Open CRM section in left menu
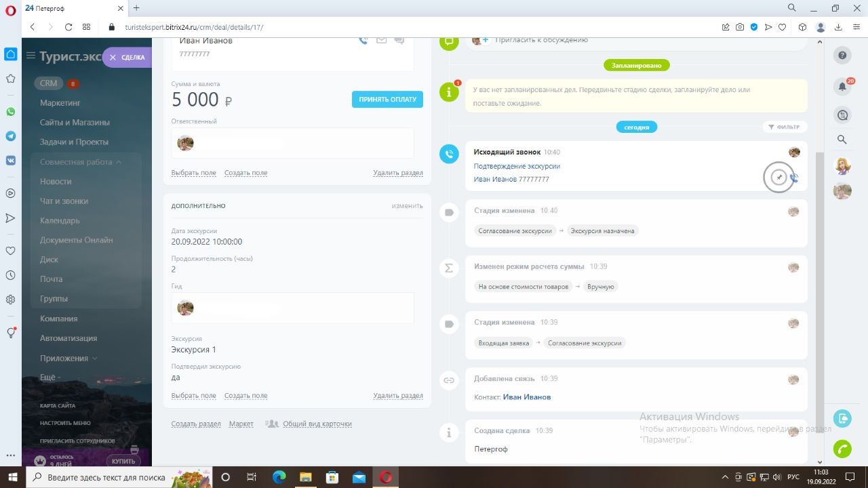Image resolution: width=868 pixels, height=488 pixels. tap(48, 83)
